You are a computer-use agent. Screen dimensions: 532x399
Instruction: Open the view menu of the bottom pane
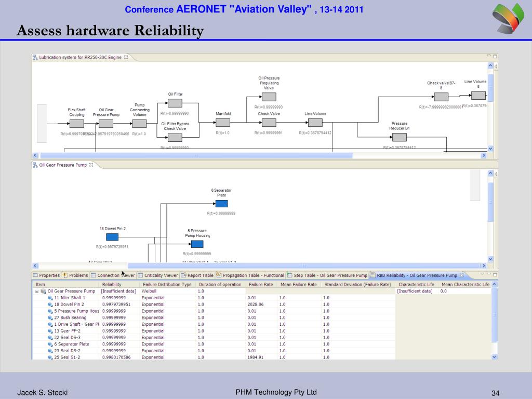tap(482, 274)
